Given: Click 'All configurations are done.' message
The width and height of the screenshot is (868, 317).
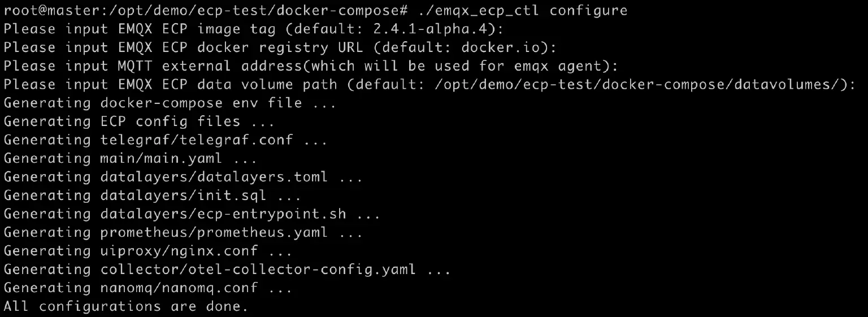Looking at the screenshot, I should point(125,307).
